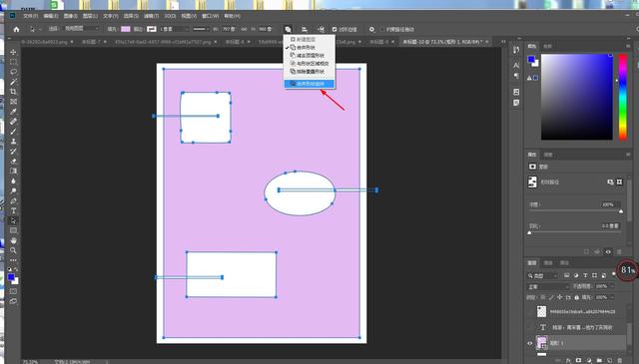Show the hidden image layer visibility box

[x=530, y=312]
